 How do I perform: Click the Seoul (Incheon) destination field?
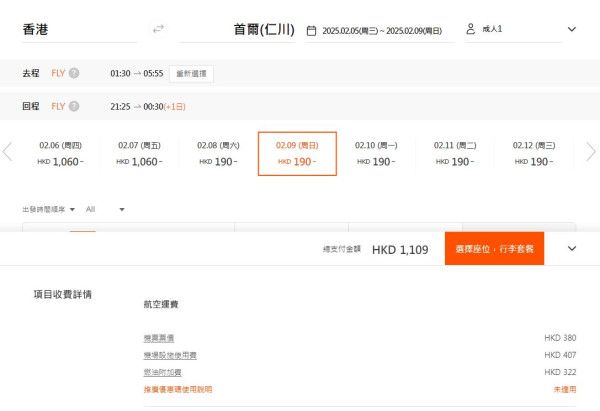(237, 29)
